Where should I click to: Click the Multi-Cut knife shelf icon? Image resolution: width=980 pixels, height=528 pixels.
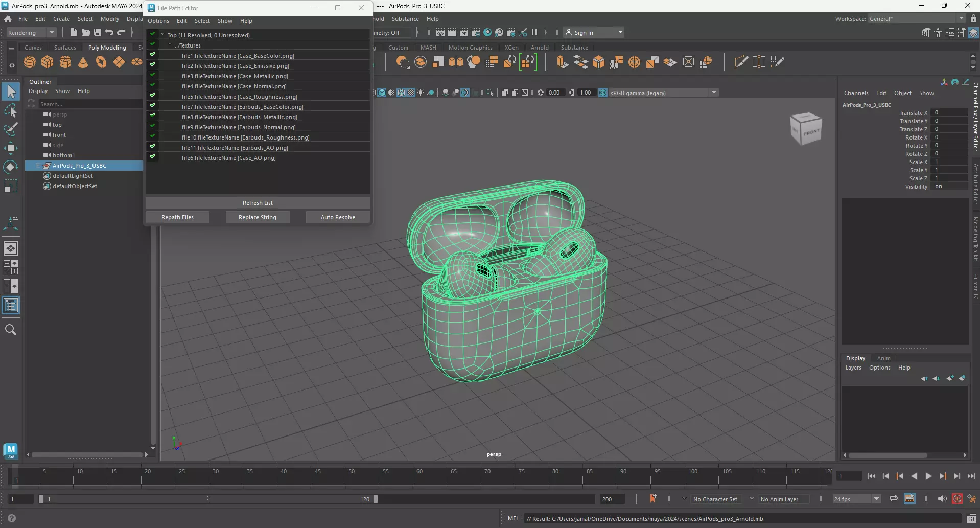(741, 62)
